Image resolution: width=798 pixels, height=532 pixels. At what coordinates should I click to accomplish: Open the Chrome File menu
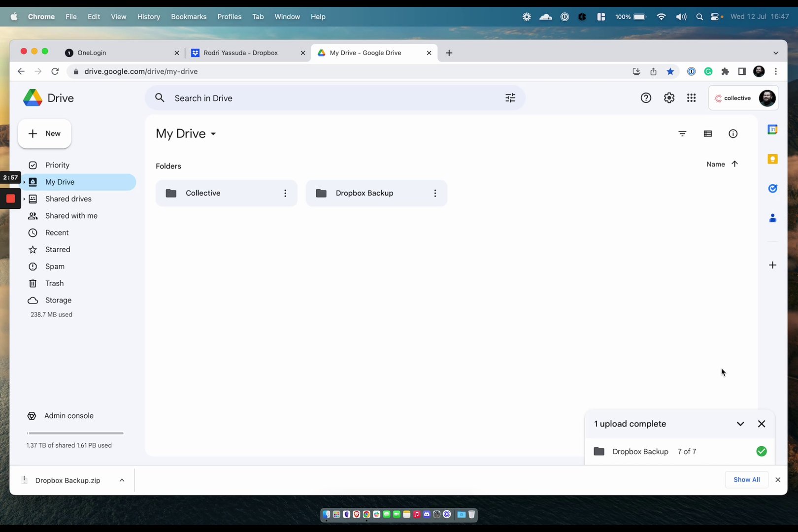coord(71,17)
